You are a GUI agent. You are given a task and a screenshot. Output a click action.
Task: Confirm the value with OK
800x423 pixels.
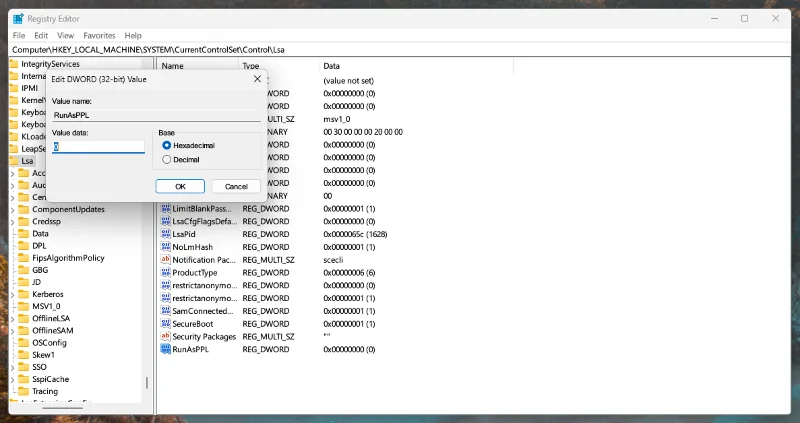click(x=180, y=186)
